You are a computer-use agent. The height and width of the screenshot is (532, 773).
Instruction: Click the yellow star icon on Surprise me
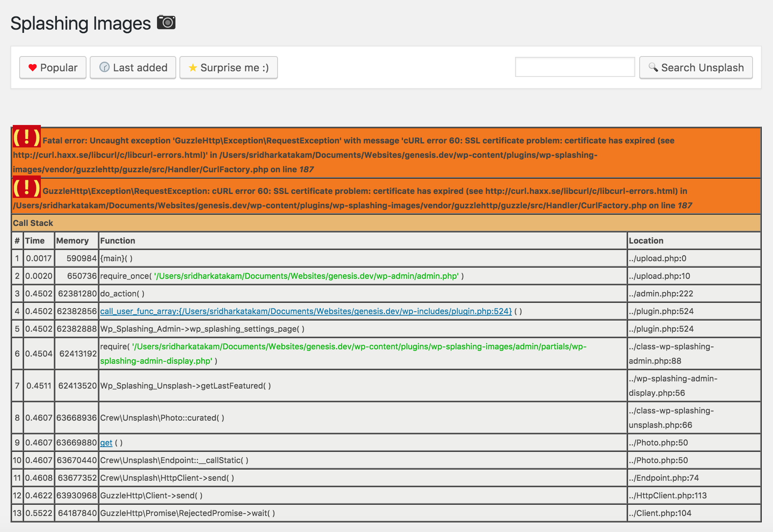pyautogui.click(x=193, y=68)
